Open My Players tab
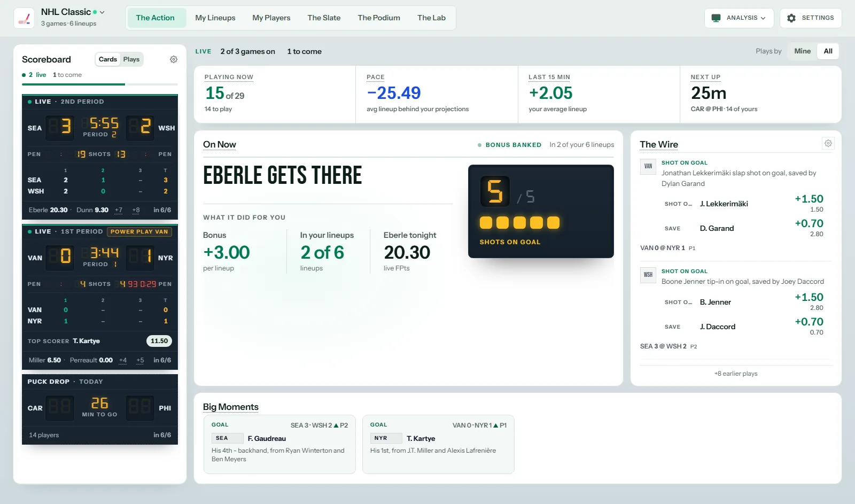 pos(271,18)
